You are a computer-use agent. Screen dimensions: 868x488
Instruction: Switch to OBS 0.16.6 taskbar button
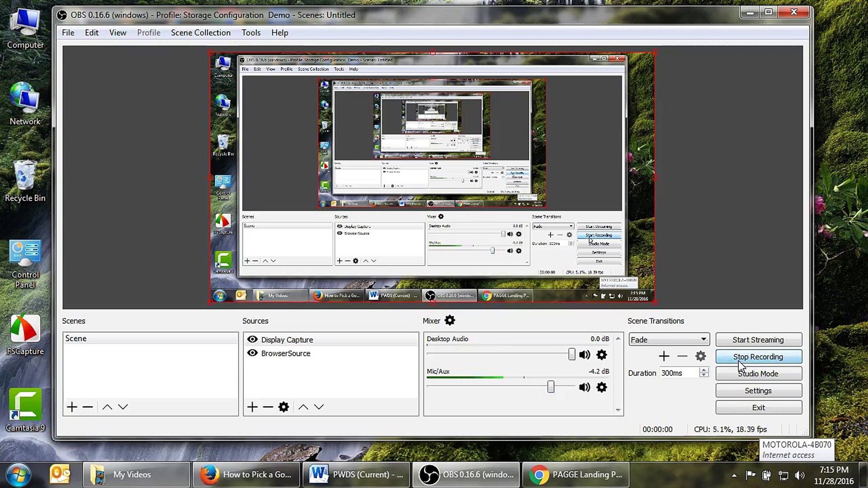[x=466, y=474]
